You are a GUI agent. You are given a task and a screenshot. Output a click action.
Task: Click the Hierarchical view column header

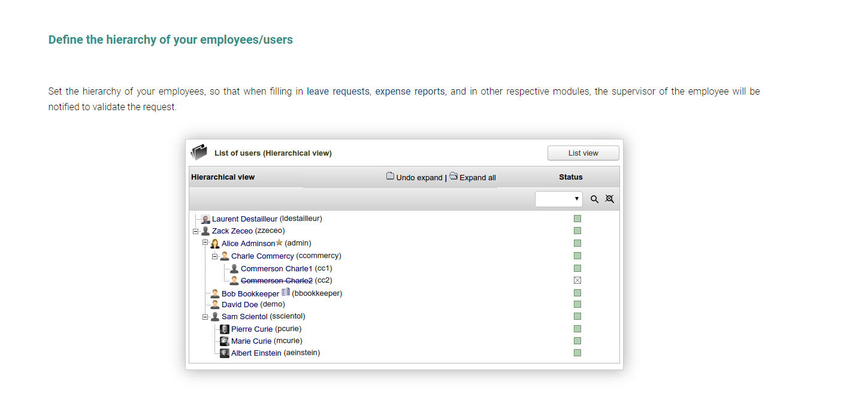click(223, 177)
